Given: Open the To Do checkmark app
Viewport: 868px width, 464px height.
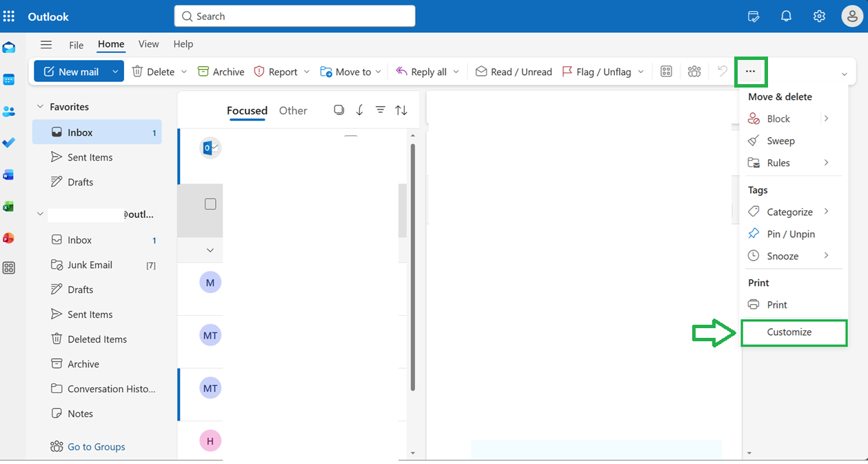Looking at the screenshot, I should [9, 143].
